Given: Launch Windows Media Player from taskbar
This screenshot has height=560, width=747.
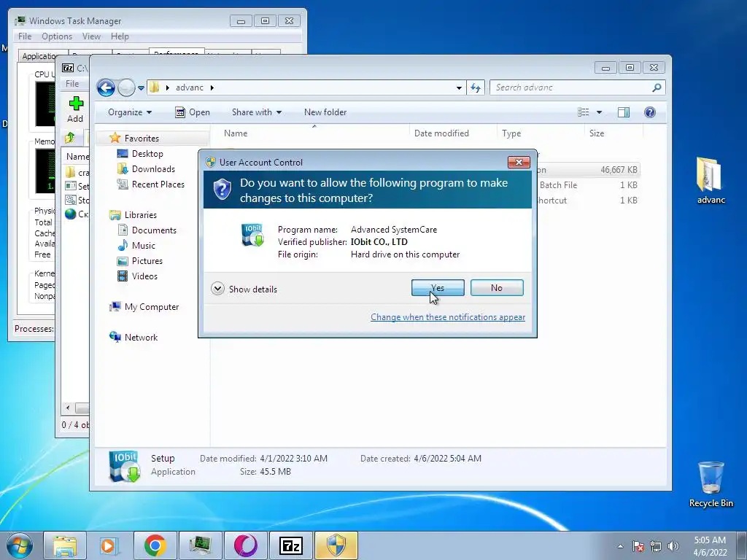Looking at the screenshot, I should coord(108,545).
